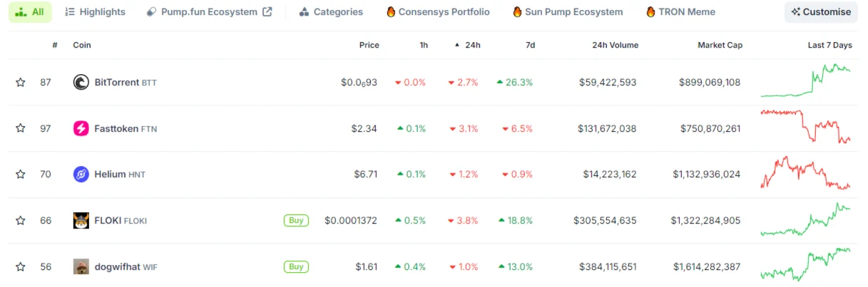Open the Categories filter menu
This screenshot has width=868, height=287.
tap(331, 12)
